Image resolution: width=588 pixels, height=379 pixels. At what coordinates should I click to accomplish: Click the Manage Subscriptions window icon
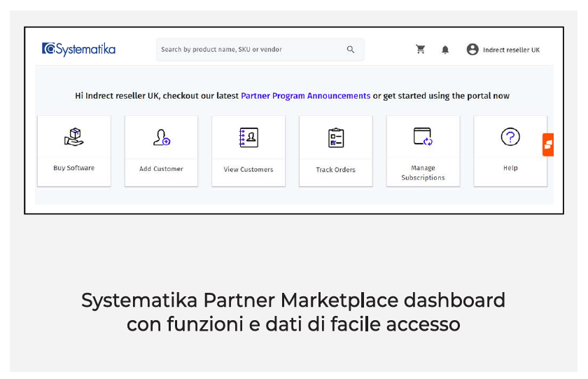click(423, 137)
